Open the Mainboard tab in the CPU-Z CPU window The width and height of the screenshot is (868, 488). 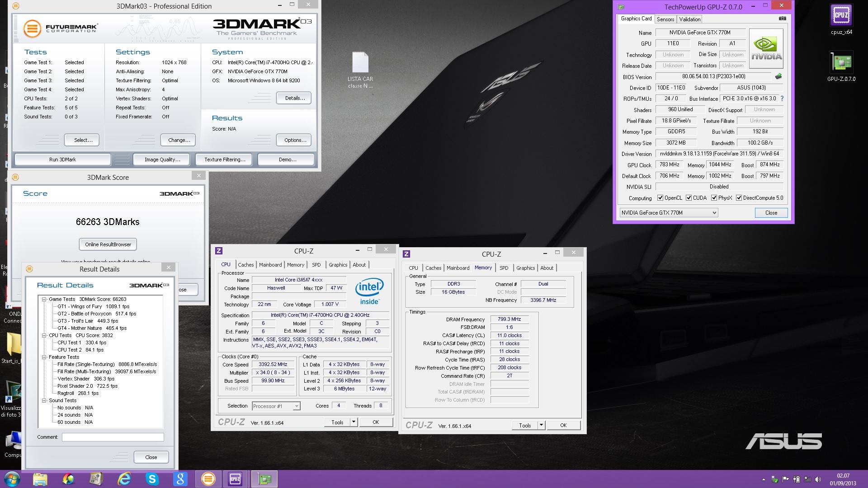click(x=270, y=265)
